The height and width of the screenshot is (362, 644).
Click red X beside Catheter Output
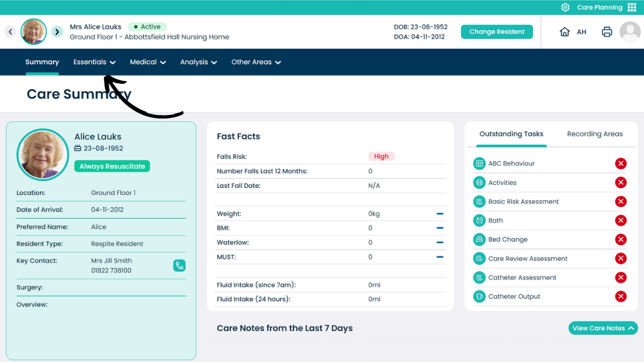pyautogui.click(x=621, y=297)
